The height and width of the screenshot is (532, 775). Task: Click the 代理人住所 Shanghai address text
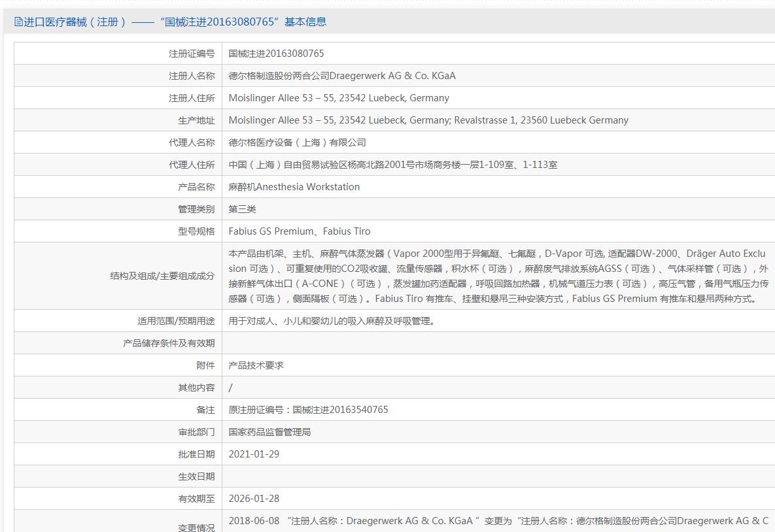point(392,165)
